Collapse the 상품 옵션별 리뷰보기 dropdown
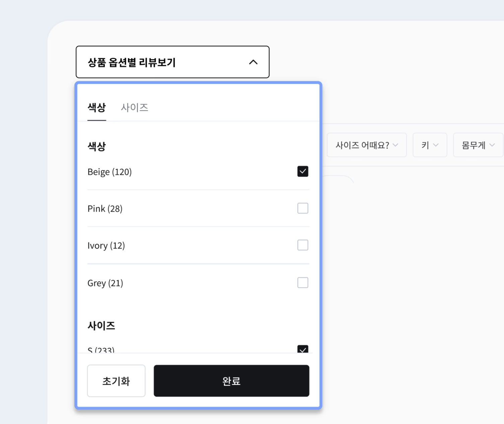 point(172,62)
